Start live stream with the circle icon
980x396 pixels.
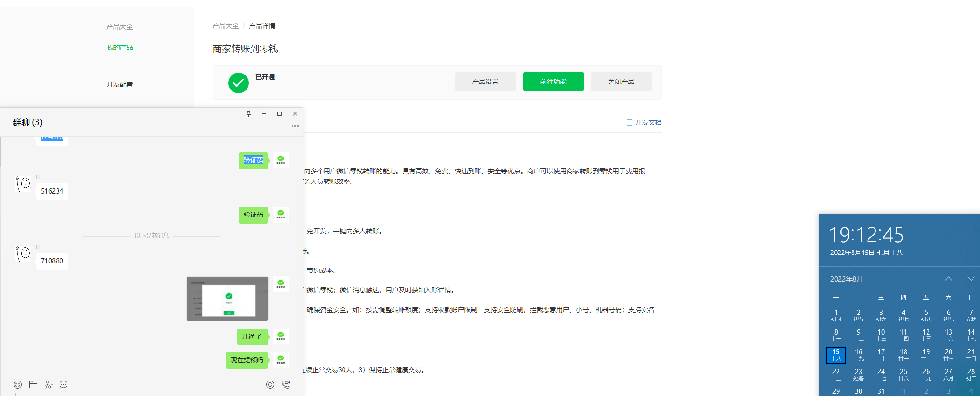click(270, 384)
